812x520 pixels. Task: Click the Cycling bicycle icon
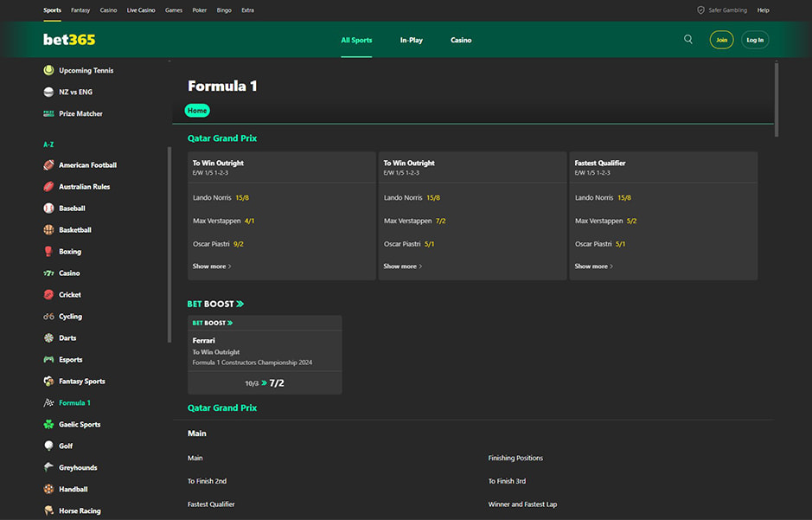pos(48,316)
